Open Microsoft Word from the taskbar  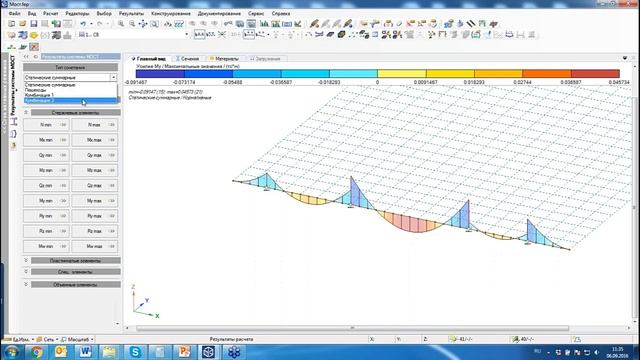[85, 351]
